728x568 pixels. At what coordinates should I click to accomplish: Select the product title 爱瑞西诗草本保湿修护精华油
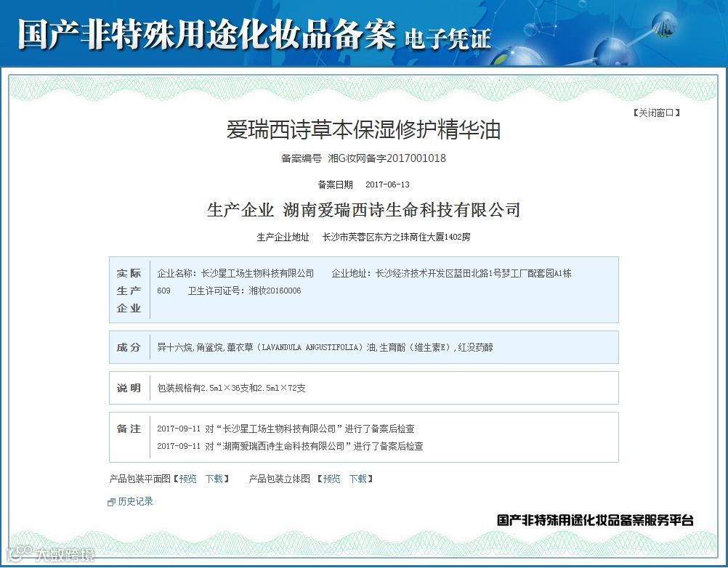tap(363, 130)
